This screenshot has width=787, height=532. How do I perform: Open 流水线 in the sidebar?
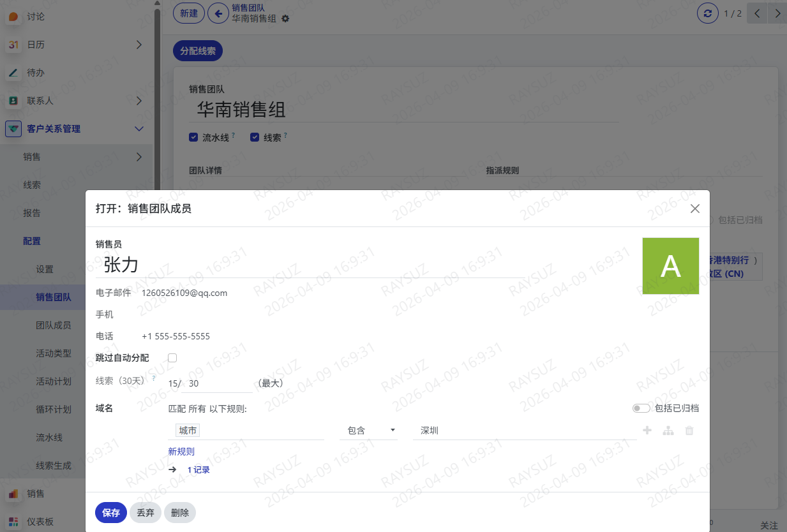click(x=49, y=438)
